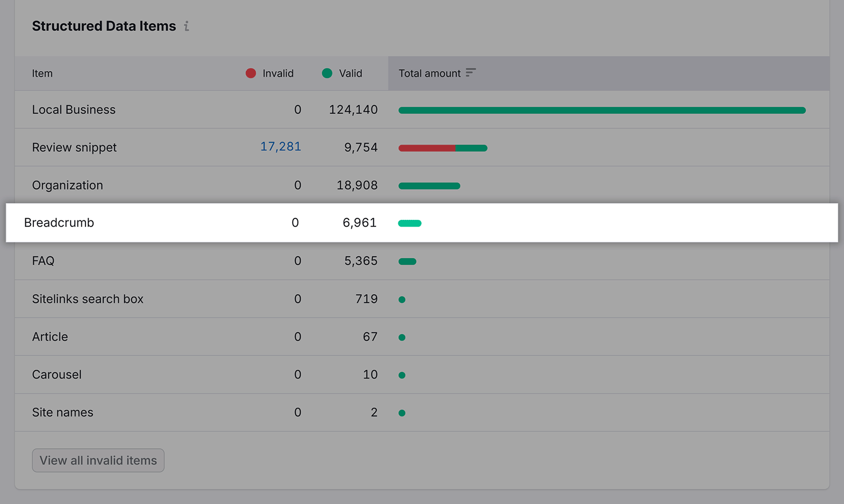The width and height of the screenshot is (844, 504).
Task: Click the Organization row label
Action: click(68, 185)
